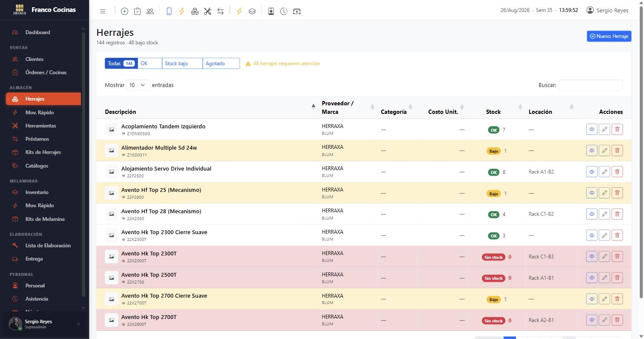
Task: Click the eye icon for Avento Hk Top 2300T
Action: pos(592,257)
